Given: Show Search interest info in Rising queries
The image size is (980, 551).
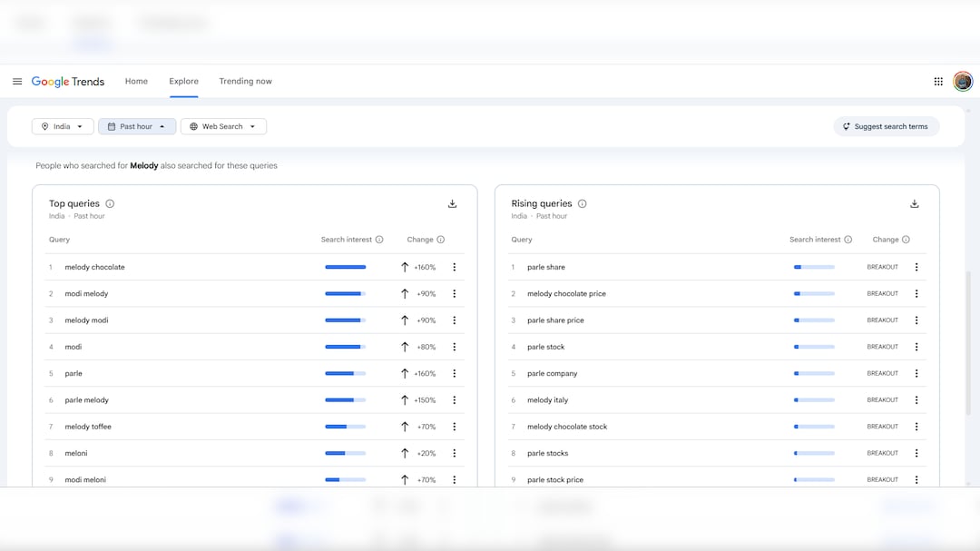Looking at the screenshot, I should [848, 240].
